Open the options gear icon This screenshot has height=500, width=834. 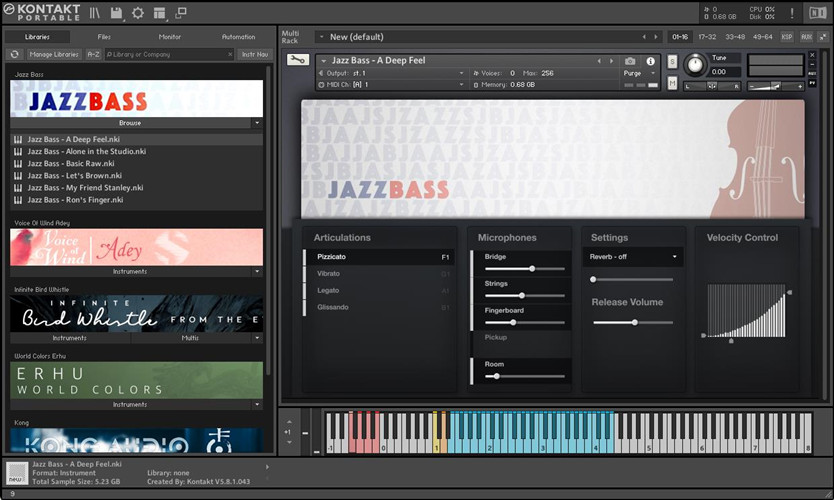(x=138, y=13)
